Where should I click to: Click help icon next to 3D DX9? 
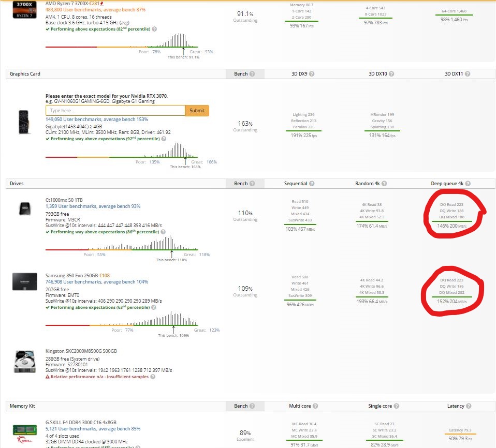click(x=312, y=73)
